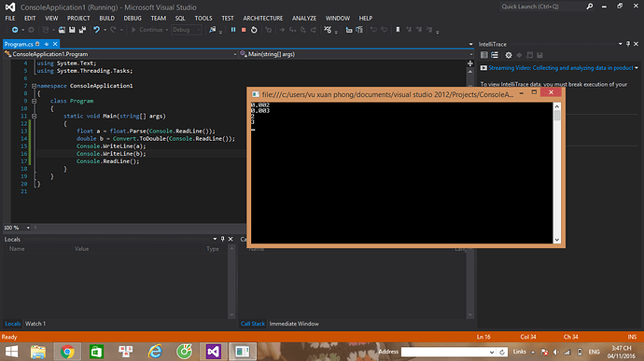Click the Save toolbar icon
Image resolution: width=644 pixels, height=361 pixels.
pyautogui.click(x=72, y=30)
